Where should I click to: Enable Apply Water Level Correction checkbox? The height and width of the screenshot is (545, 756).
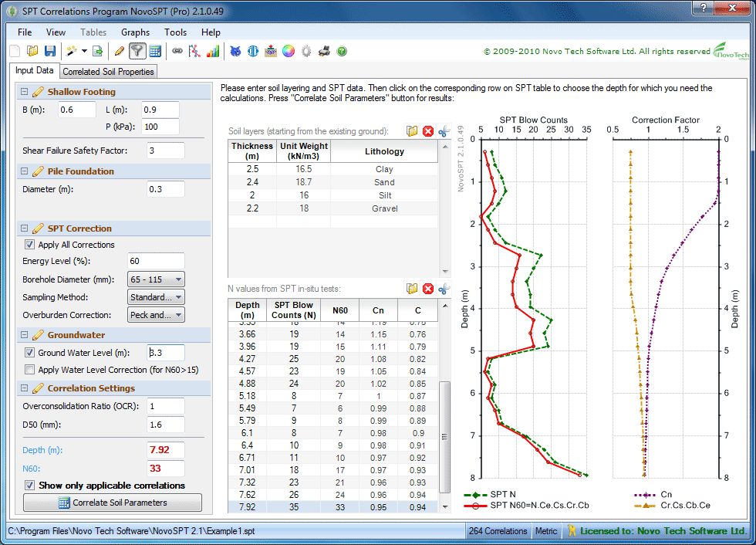point(29,370)
